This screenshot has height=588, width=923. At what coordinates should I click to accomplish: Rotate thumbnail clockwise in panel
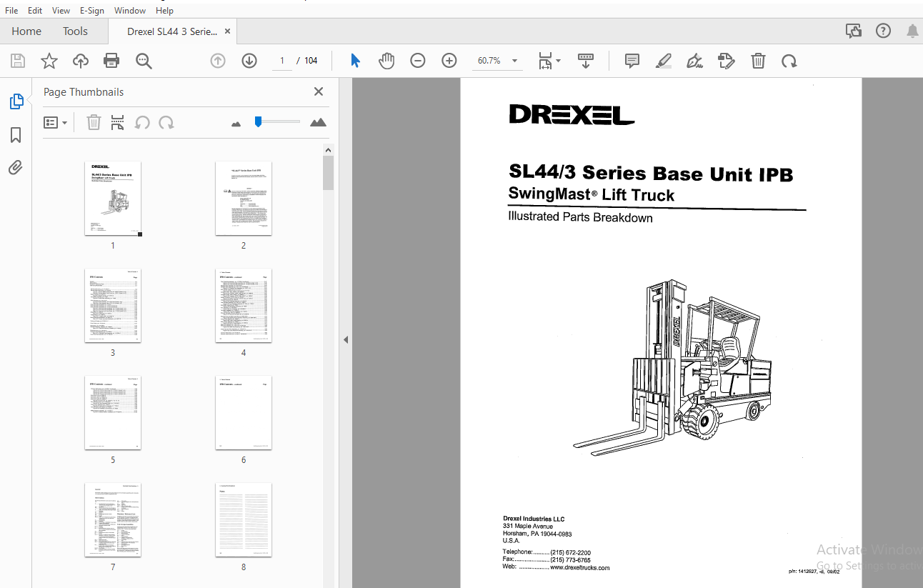[166, 123]
